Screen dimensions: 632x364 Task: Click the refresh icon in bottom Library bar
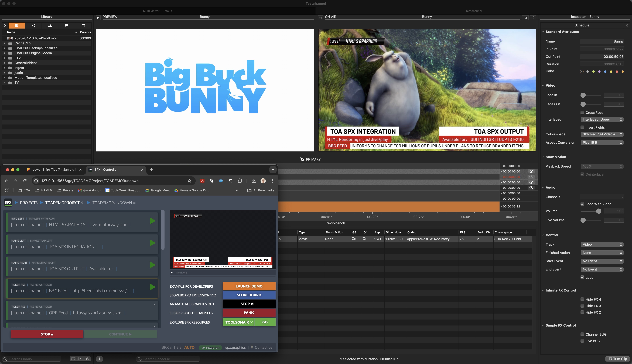point(88,359)
